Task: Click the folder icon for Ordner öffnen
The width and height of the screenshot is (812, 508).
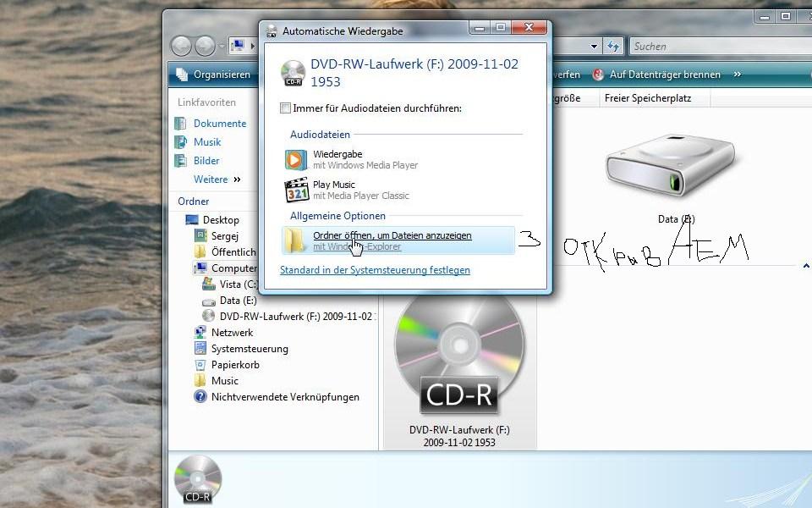Action: coord(294,240)
